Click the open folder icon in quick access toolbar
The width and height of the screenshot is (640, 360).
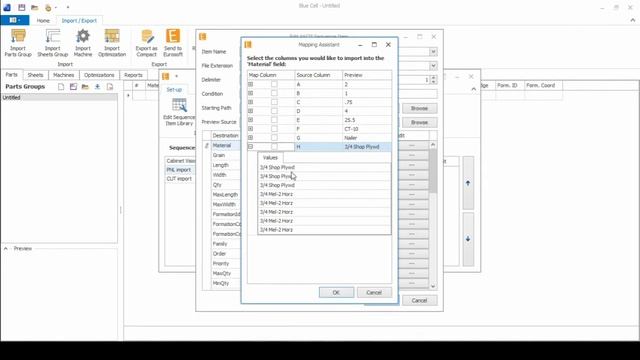coord(35,7)
